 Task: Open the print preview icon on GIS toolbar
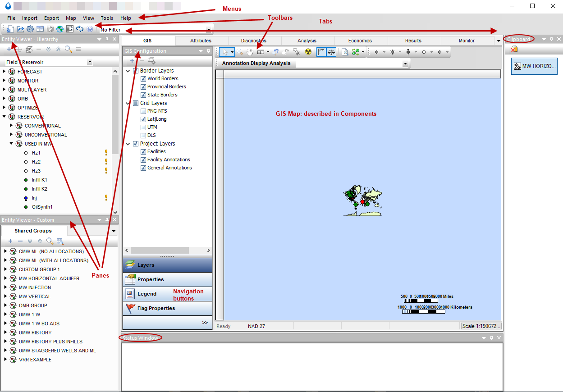pyautogui.click(x=344, y=52)
